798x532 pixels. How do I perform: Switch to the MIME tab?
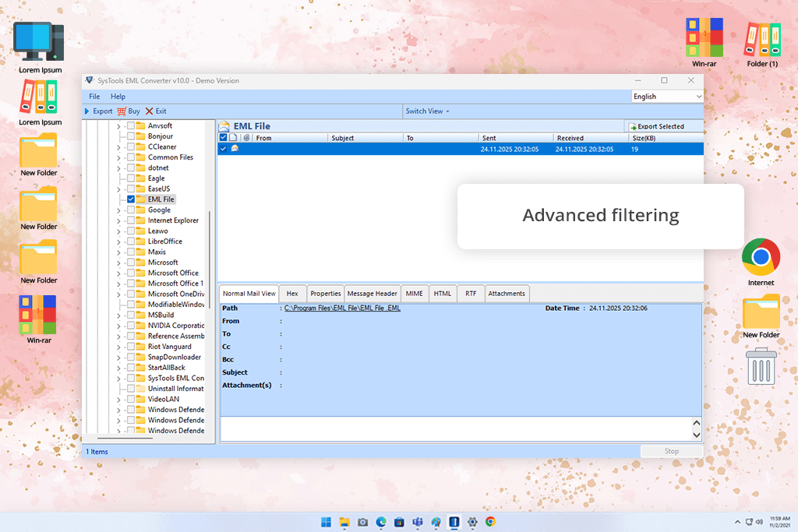point(415,294)
